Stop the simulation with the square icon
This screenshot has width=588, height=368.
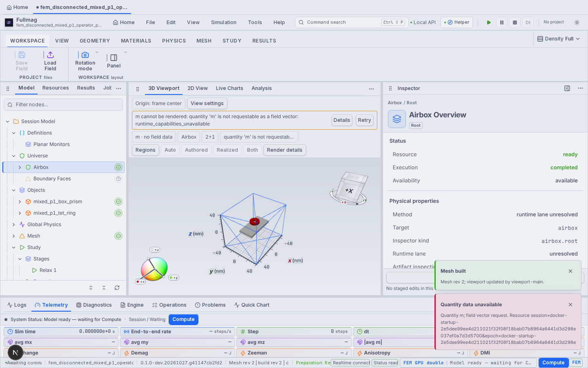coord(515,22)
